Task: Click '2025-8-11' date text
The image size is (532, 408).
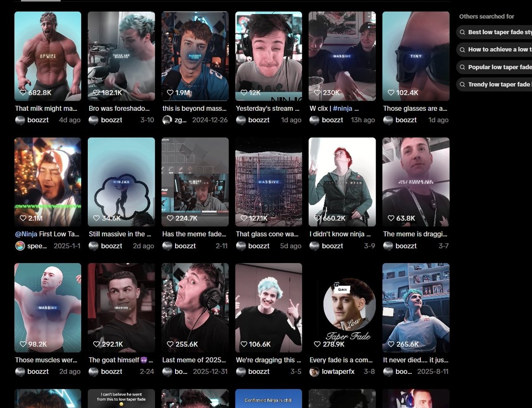Action: tap(433, 372)
